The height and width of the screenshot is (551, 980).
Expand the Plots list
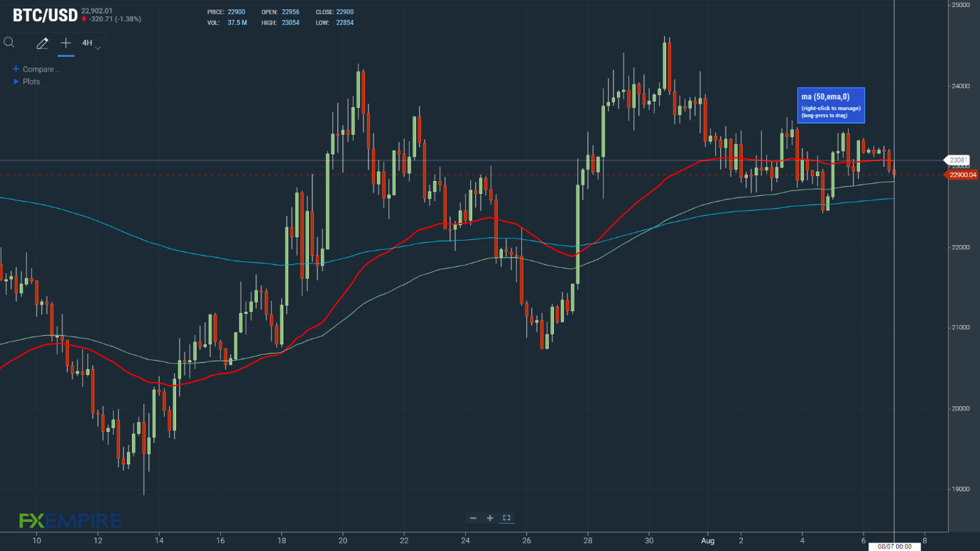click(x=27, y=82)
